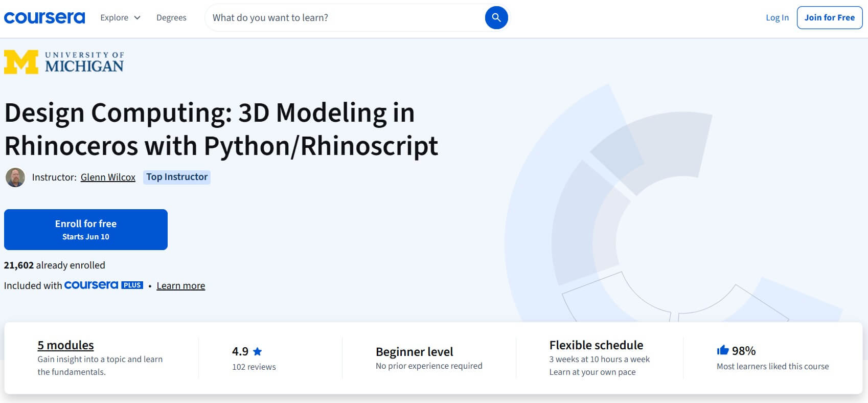This screenshot has height=403, width=868.
Task: Open the Degrees menu item
Action: (171, 17)
